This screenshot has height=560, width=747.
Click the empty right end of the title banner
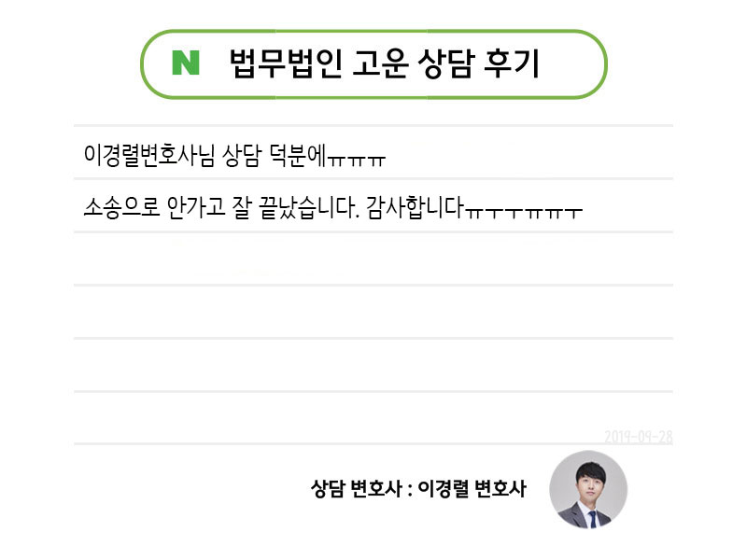click(574, 63)
